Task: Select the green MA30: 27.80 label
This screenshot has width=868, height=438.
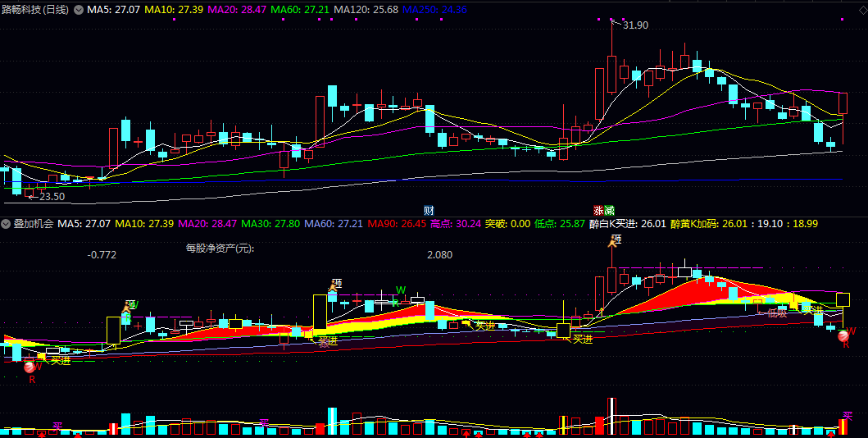Action: point(270,224)
